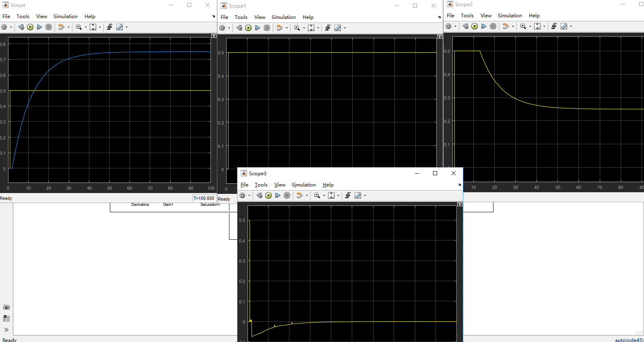Select the Gain1 block label

tap(168, 205)
